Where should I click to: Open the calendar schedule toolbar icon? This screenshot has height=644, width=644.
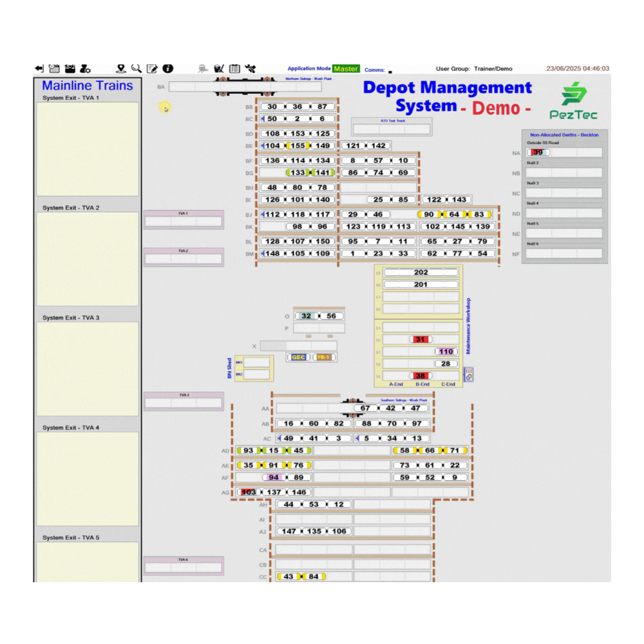point(54,69)
